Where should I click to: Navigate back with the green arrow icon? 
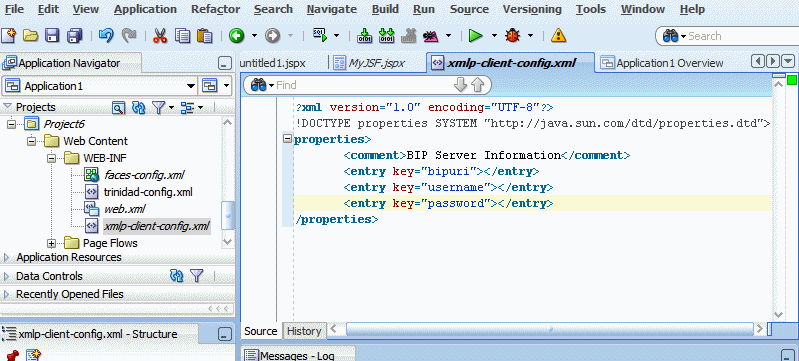(x=236, y=36)
